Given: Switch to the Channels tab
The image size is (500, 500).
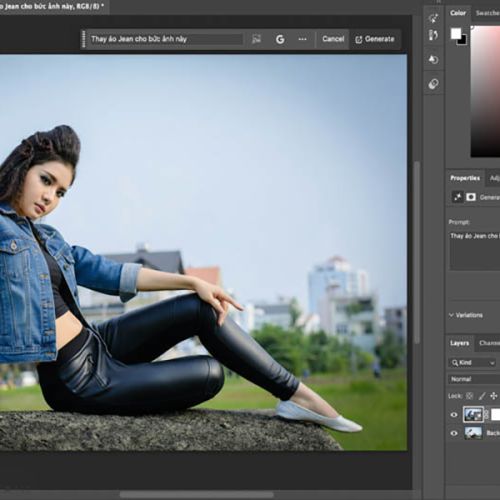Looking at the screenshot, I should (489, 343).
